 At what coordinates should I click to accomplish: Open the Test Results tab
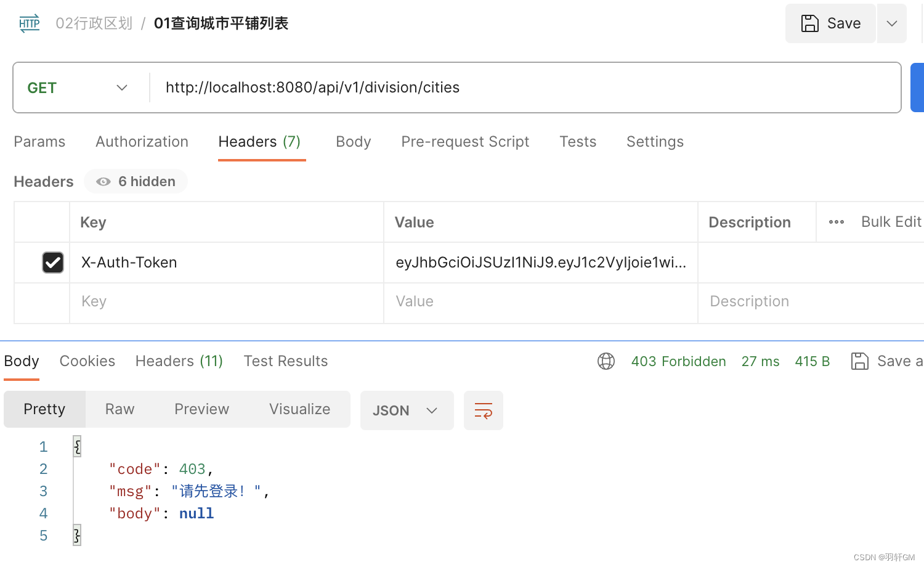286,361
